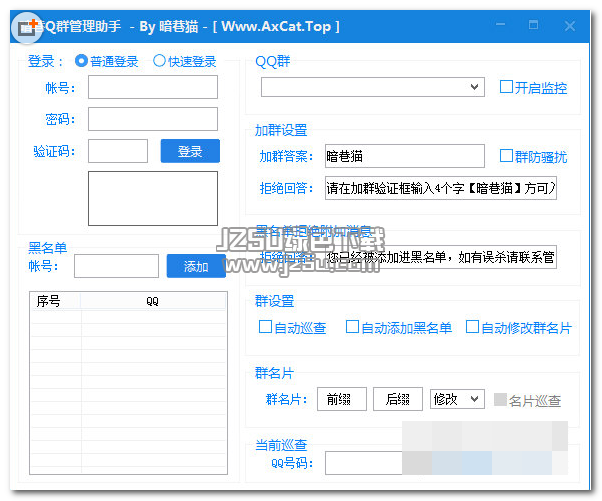Click the blacklist 拒绝回答 message field
The height and width of the screenshot is (501, 602).
tap(441, 257)
